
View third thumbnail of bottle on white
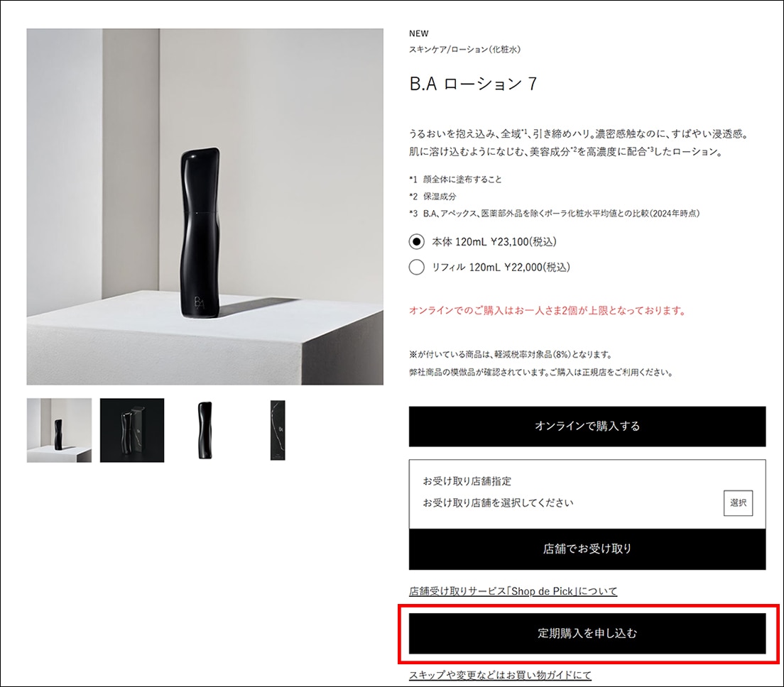205,430
